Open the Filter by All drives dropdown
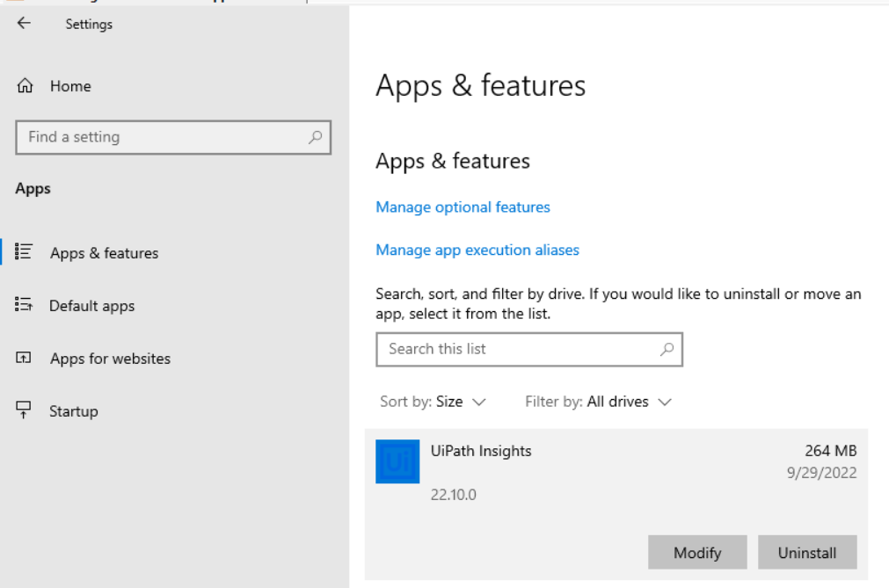The height and width of the screenshot is (588, 889). click(x=598, y=402)
